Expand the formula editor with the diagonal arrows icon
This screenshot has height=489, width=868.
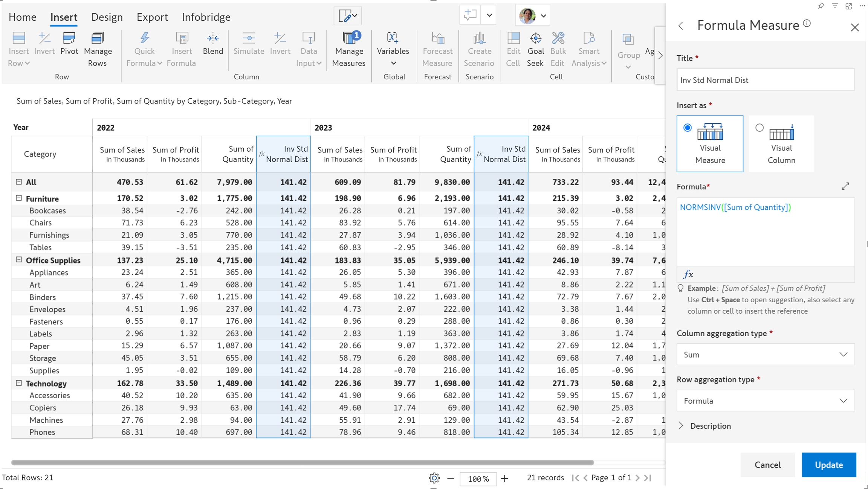point(845,186)
